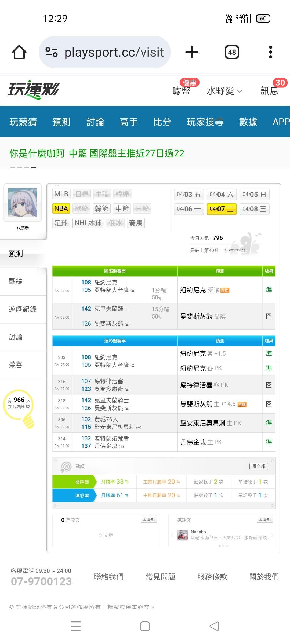Open 榮譽 tab in left sidebar
290x644 pixels.
coord(23,365)
